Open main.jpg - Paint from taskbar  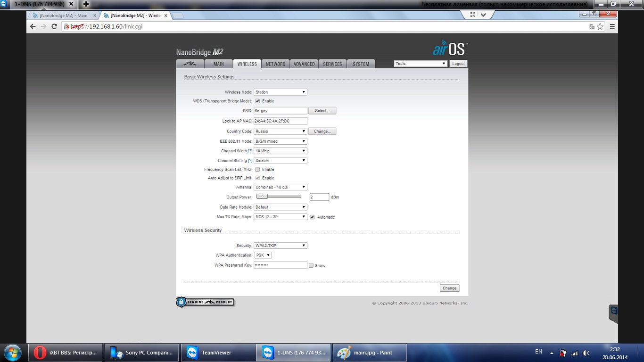[370, 352]
